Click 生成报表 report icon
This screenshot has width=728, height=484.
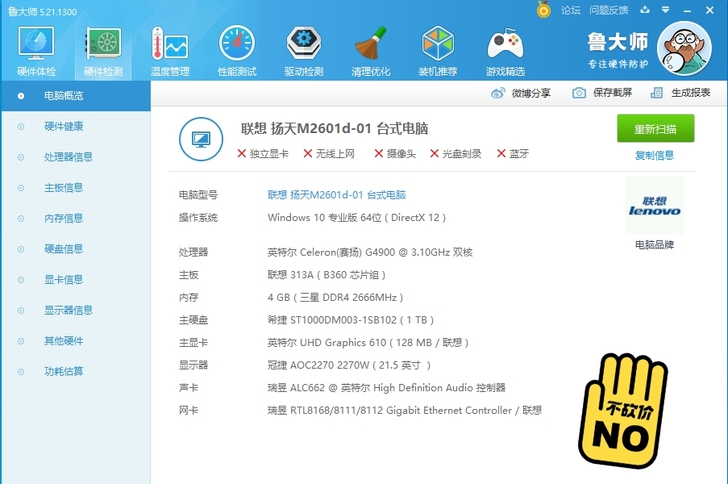[656, 93]
